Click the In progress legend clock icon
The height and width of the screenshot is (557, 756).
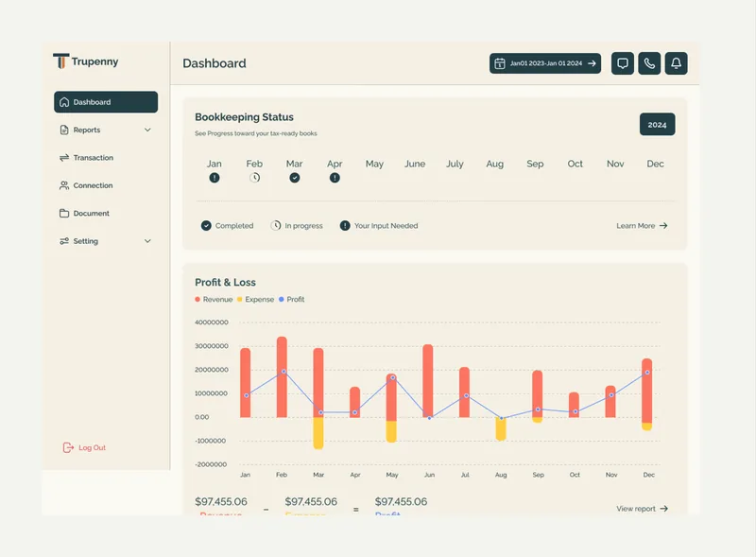(276, 225)
